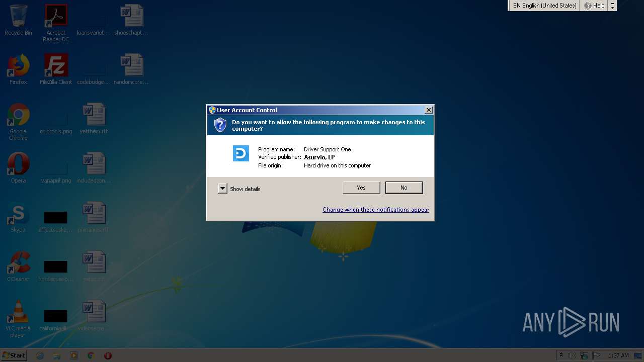Select the Recycle Bin desktop icon
The height and width of the screenshot is (362, 644).
[x=18, y=20]
